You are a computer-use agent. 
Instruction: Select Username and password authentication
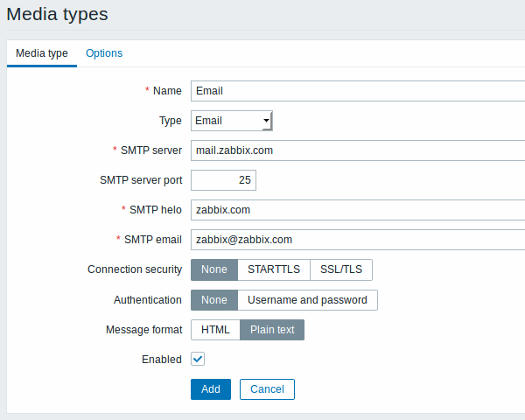307,300
